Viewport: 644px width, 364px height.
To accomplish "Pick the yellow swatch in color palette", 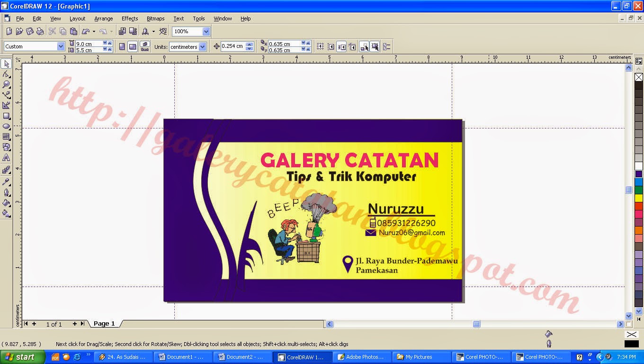I will coord(639,198).
